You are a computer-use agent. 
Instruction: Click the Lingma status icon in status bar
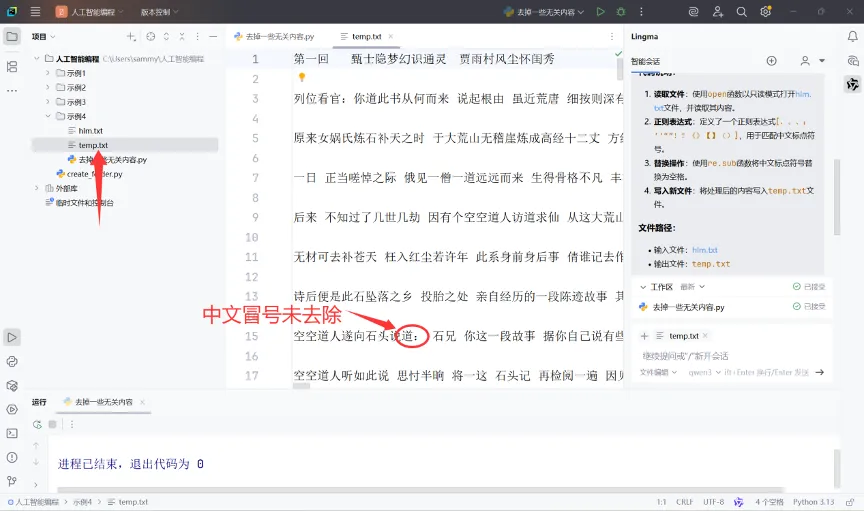tap(738, 502)
